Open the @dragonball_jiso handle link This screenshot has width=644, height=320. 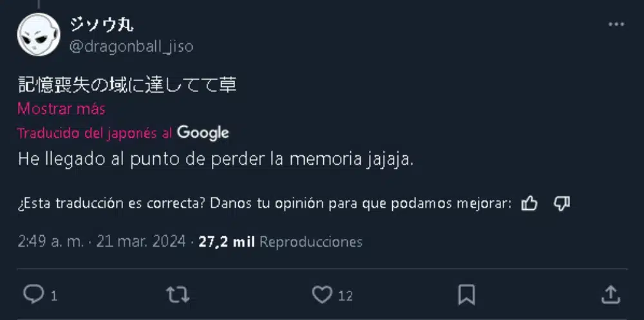click(131, 46)
